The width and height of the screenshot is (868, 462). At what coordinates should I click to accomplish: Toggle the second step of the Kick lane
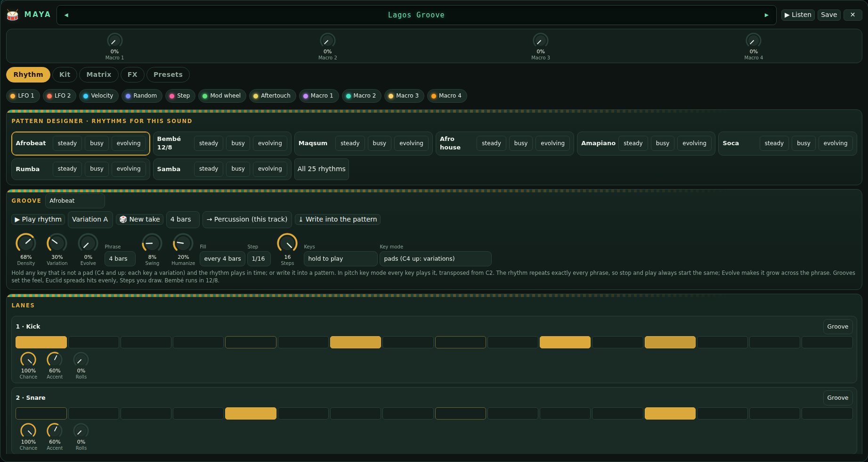tap(94, 342)
